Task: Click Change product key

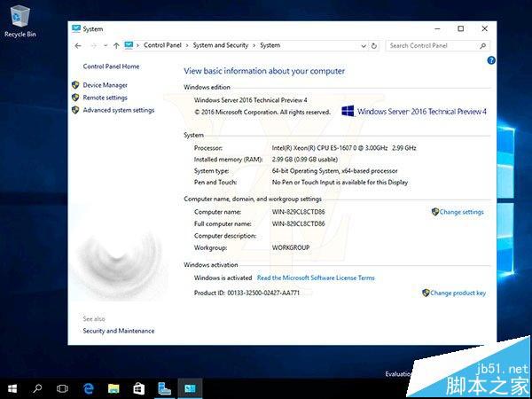Action: click(x=458, y=293)
